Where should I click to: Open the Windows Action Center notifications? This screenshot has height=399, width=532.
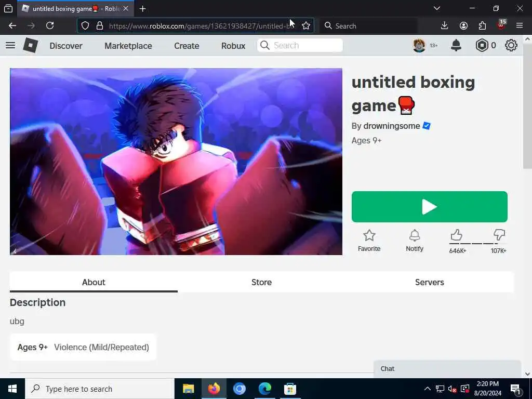click(515, 389)
